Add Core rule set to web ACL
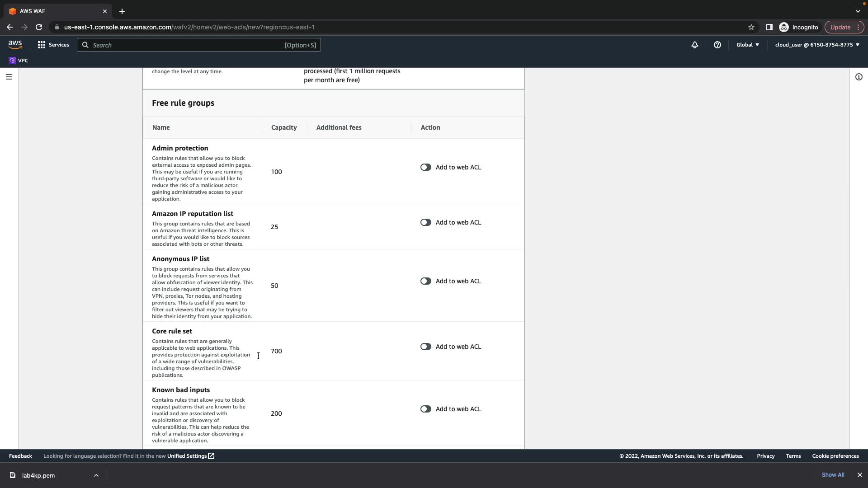The image size is (868, 488). [x=425, y=347]
